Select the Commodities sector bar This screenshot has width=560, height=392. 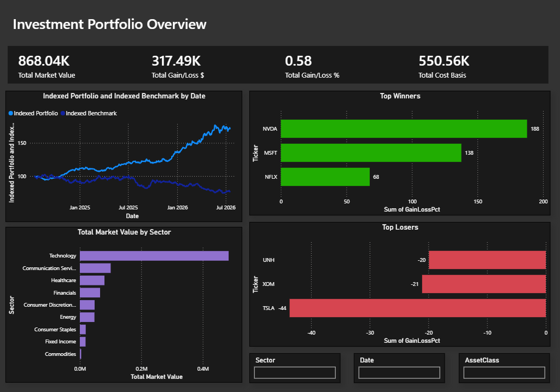click(x=81, y=354)
